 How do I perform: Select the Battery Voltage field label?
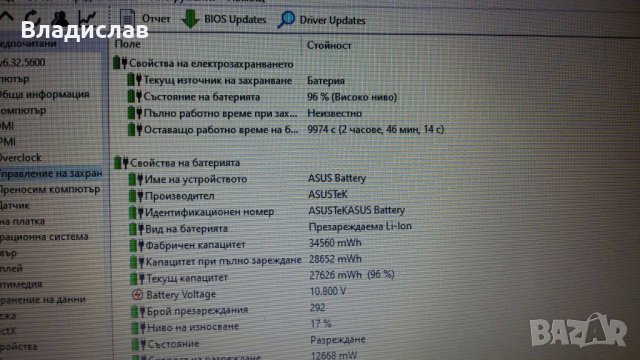tap(181, 294)
